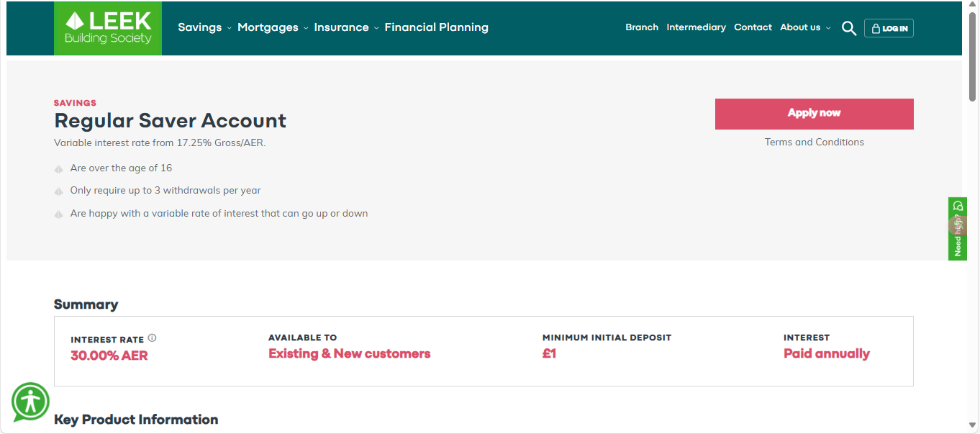Click the LOG IN button
This screenshot has width=980, height=434.
click(x=889, y=28)
